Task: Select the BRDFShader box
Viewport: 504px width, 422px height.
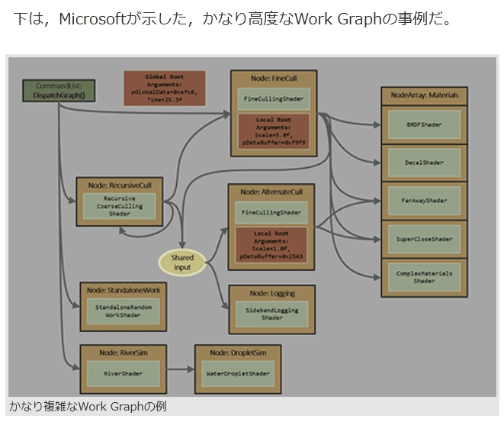Action: 424,124
